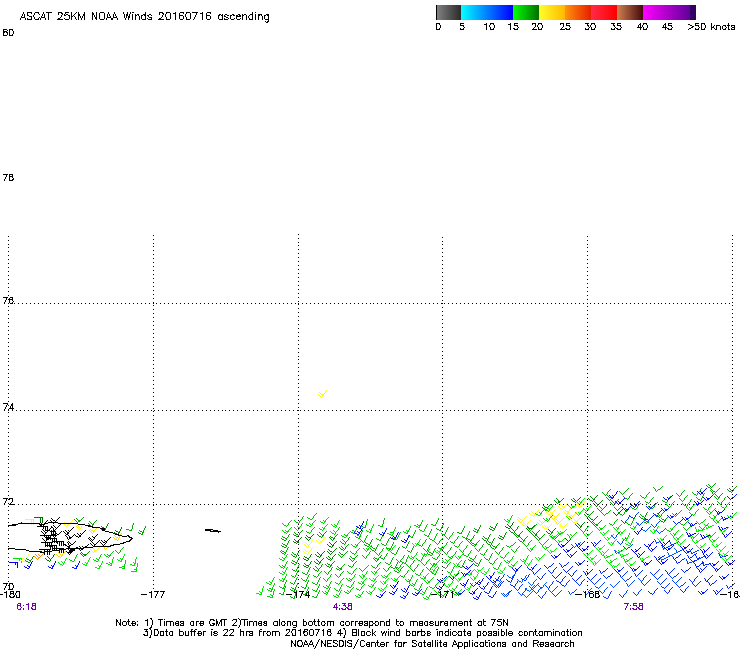Click the small black island east of -177

point(212,531)
